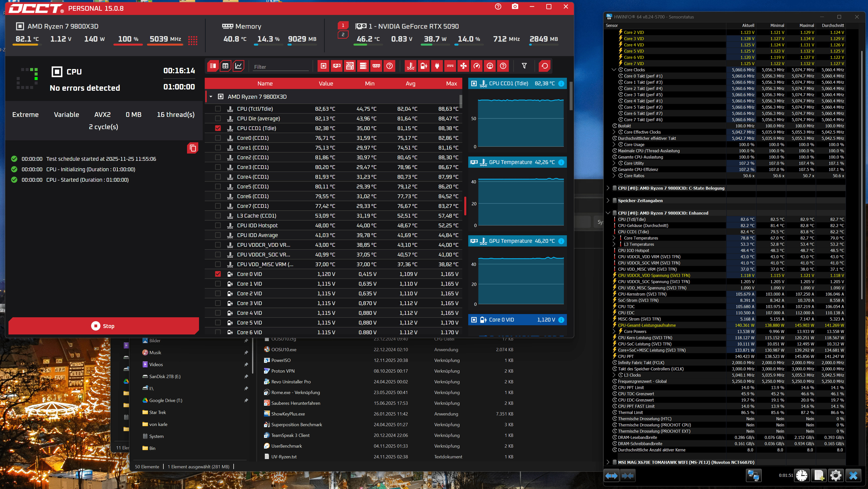Collapse the Core Clocks section in HWiNFO

[614, 70]
